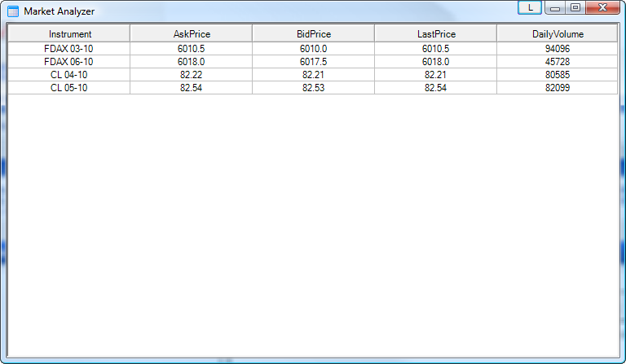The height and width of the screenshot is (364, 626).
Task: Click the BidPrice column header
Action: tap(313, 34)
